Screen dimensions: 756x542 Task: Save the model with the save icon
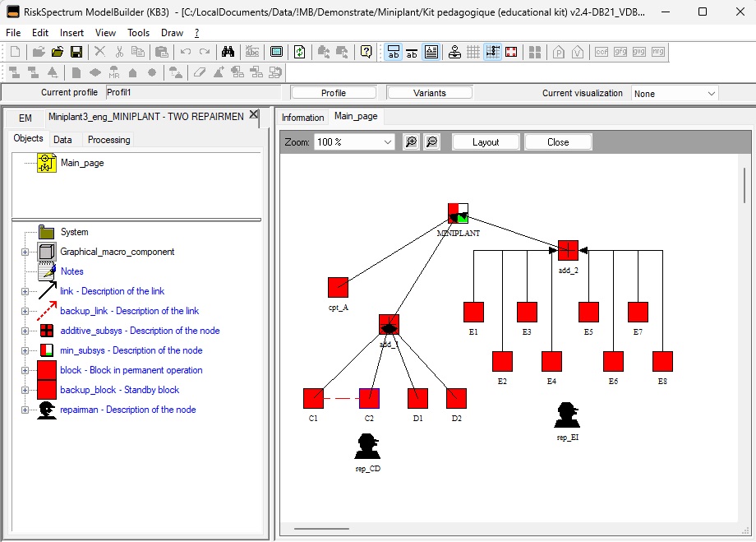76,52
